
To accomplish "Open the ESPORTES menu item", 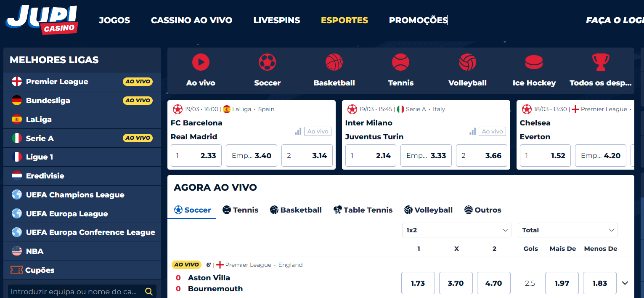I will pyautogui.click(x=344, y=20).
